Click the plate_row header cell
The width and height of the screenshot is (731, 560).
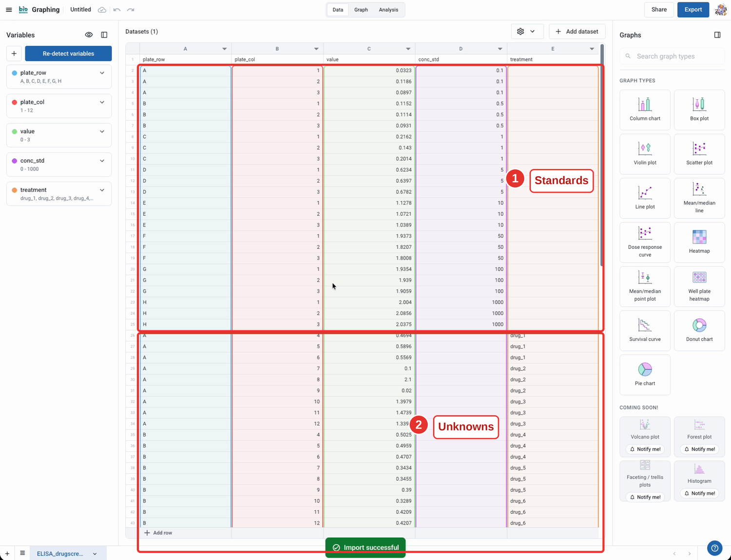pos(185,59)
